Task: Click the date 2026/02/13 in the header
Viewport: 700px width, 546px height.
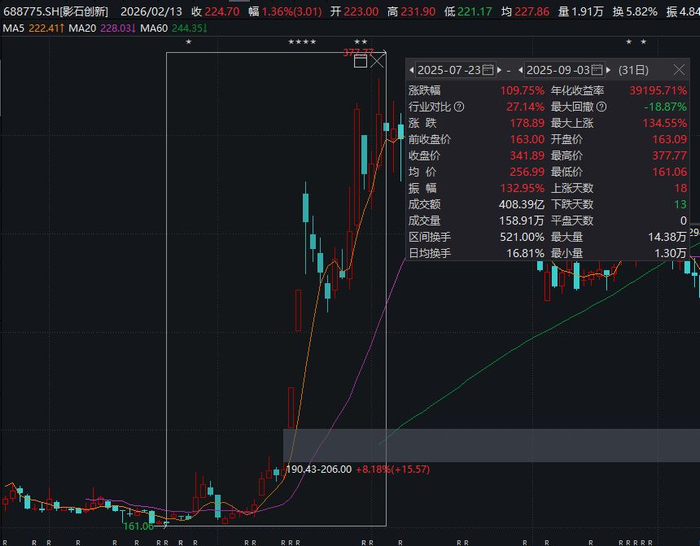Action: pos(151,12)
